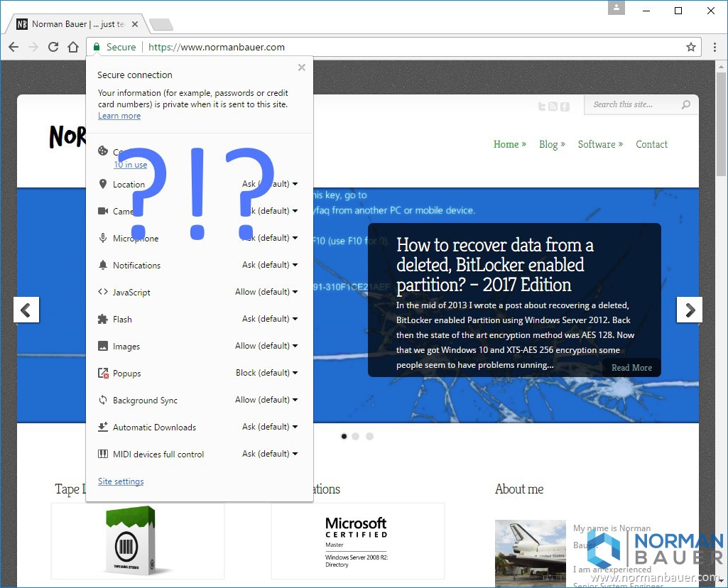728x588 pixels.
Task: Click the Images picture icon
Action: click(103, 346)
